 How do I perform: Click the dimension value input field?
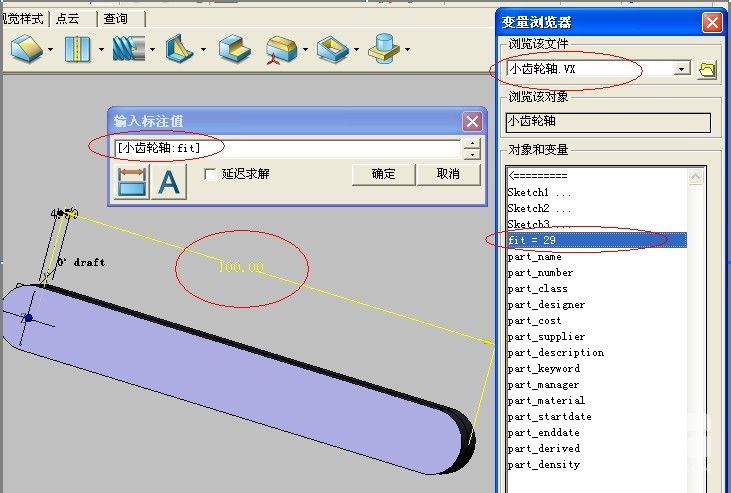point(287,148)
